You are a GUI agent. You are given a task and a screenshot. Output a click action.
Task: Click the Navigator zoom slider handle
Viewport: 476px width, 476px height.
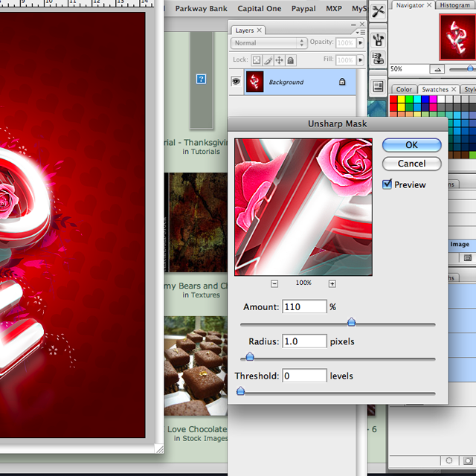click(470, 68)
